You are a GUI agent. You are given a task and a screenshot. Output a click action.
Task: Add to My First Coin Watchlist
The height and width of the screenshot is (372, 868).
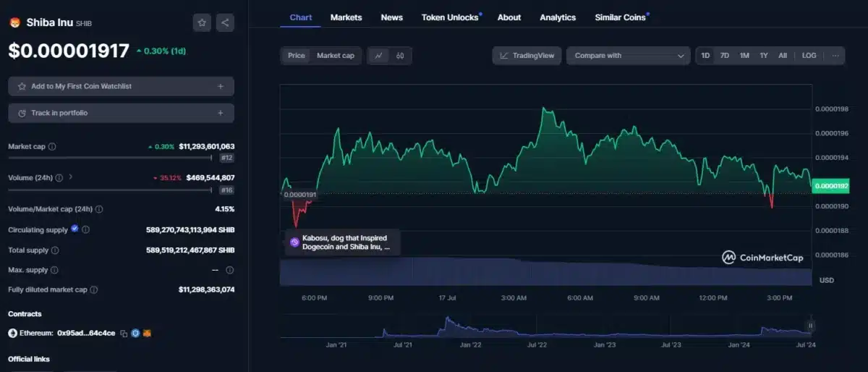pos(121,86)
